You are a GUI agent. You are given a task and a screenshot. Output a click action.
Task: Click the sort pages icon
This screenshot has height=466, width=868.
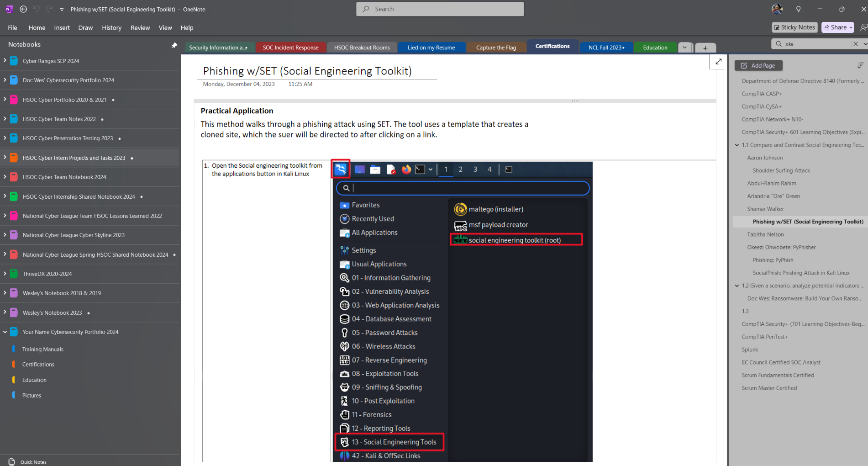(x=860, y=65)
